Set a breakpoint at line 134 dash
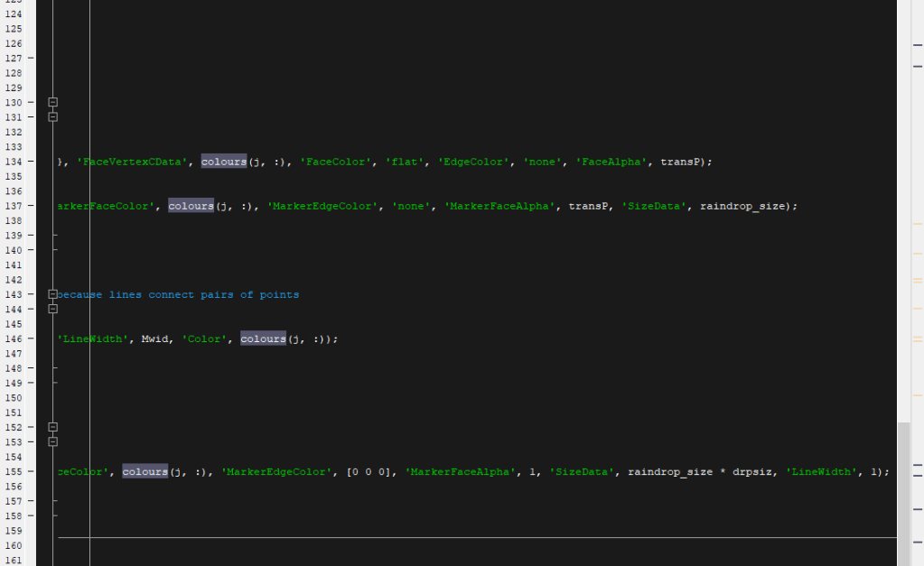This screenshot has width=924, height=566. (x=31, y=162)
